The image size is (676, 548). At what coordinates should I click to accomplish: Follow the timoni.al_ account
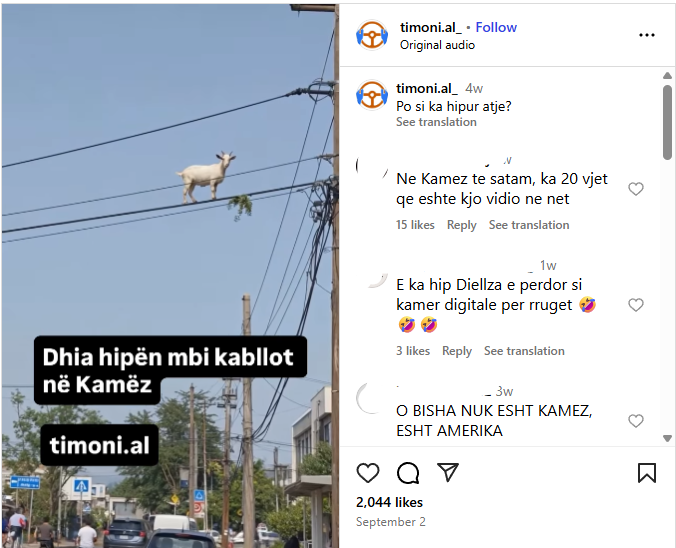click(x=496, y=28)
